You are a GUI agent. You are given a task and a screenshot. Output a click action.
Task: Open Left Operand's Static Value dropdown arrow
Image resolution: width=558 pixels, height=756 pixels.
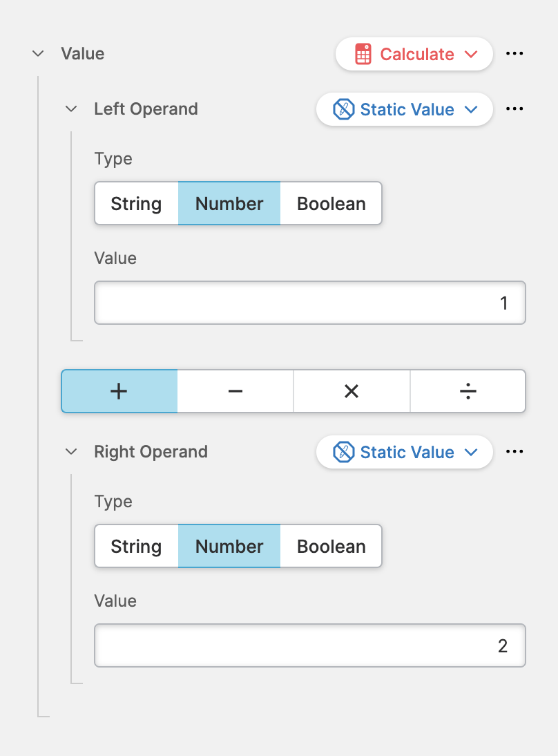(472, 109)
